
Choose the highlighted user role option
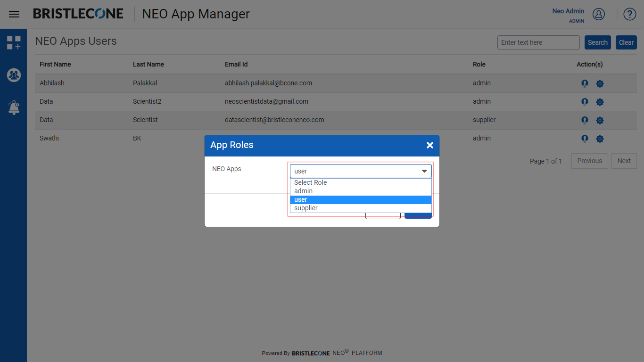(361, 199)
